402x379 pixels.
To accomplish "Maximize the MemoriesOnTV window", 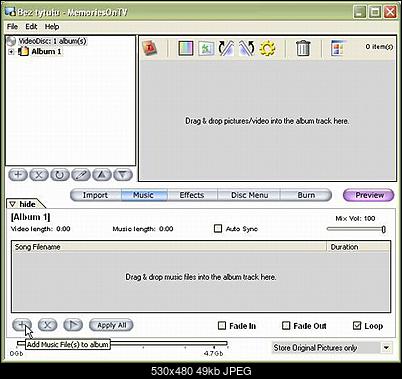I will (375, 12).
